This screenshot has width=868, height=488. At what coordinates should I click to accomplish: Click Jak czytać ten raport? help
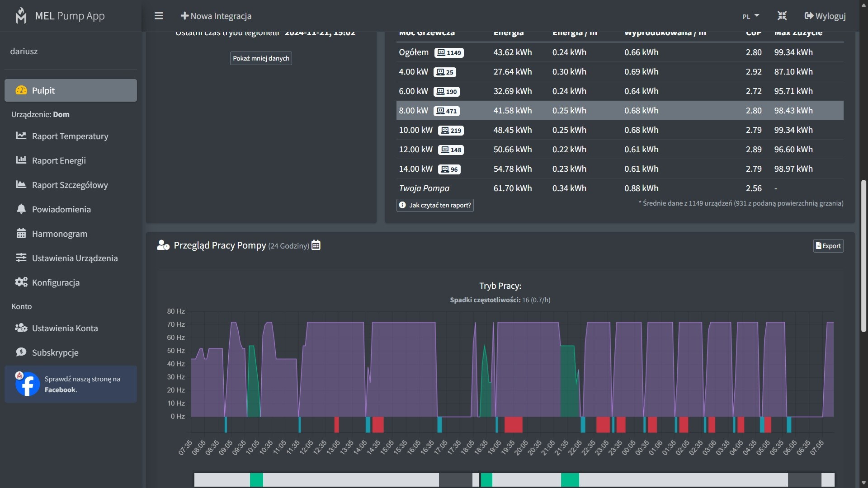coord(435,205)
